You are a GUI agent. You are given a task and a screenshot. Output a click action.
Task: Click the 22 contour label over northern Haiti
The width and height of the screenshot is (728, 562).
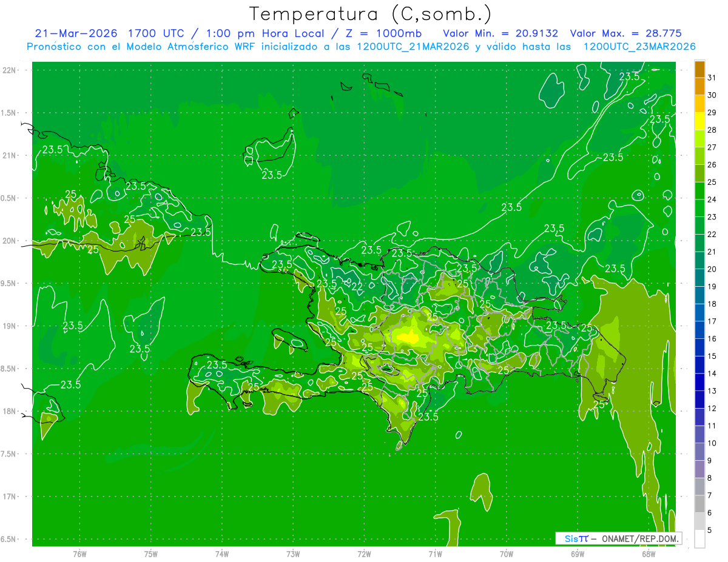(357, 285)
